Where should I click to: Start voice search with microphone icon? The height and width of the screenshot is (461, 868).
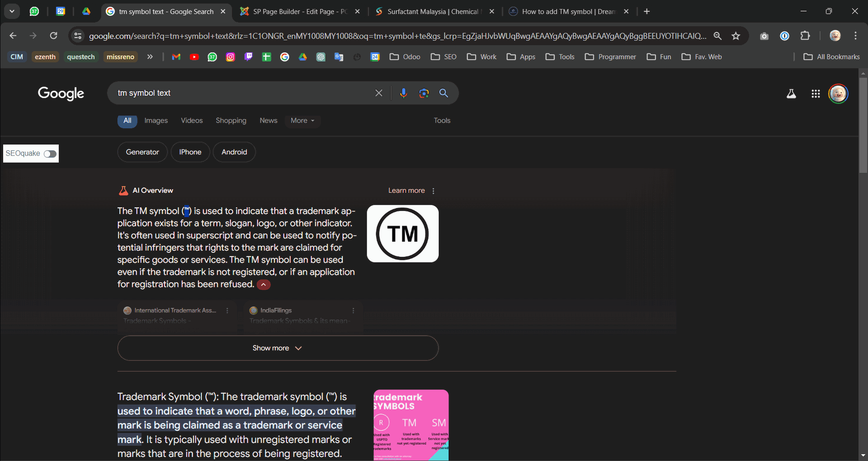tap(404, 93)
